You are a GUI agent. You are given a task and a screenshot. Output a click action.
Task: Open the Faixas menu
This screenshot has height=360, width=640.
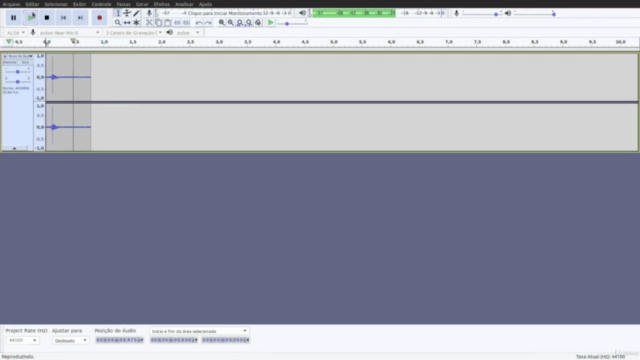[x=123, y=4]
